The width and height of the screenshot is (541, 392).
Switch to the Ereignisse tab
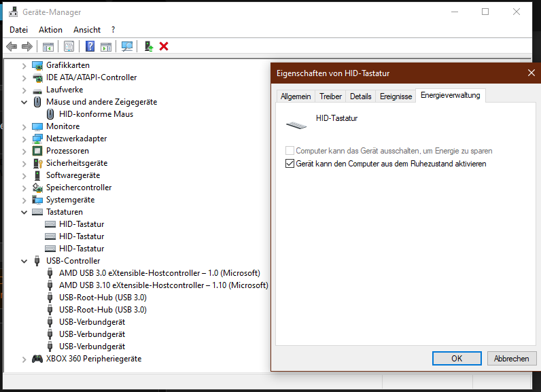[396, 96]
